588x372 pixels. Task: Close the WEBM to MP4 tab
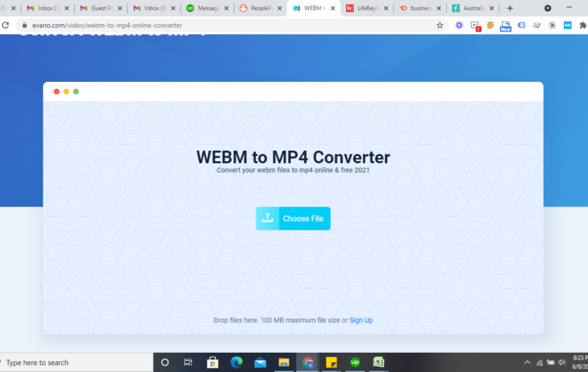333,8
